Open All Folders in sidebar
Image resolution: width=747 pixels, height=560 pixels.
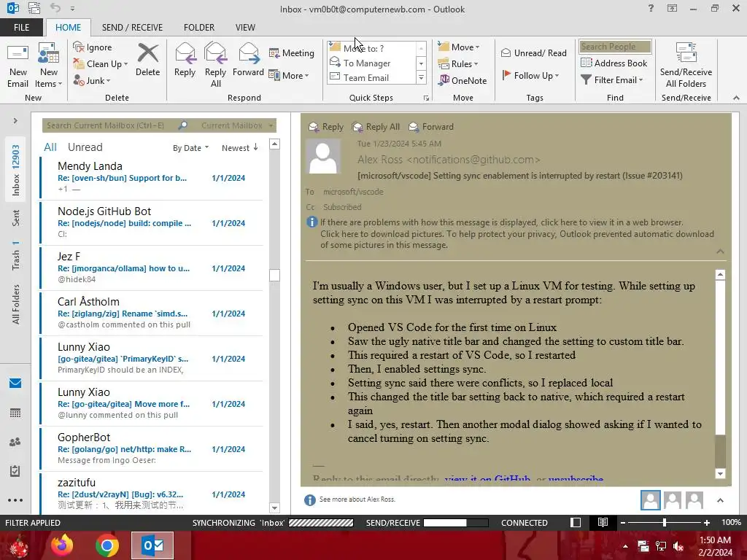pyautogui.click(x=16, y=304)
